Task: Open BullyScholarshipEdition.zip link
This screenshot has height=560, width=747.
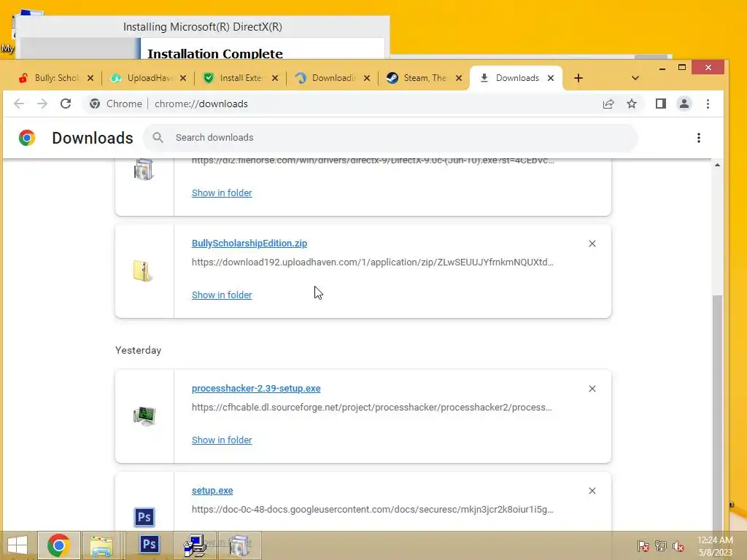Action: click(249, 244)
